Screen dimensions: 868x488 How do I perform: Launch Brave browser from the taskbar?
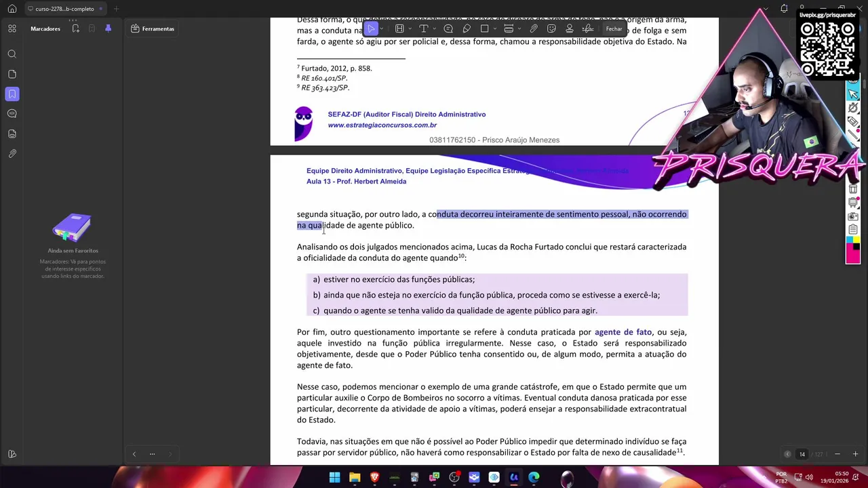[374, 478]
